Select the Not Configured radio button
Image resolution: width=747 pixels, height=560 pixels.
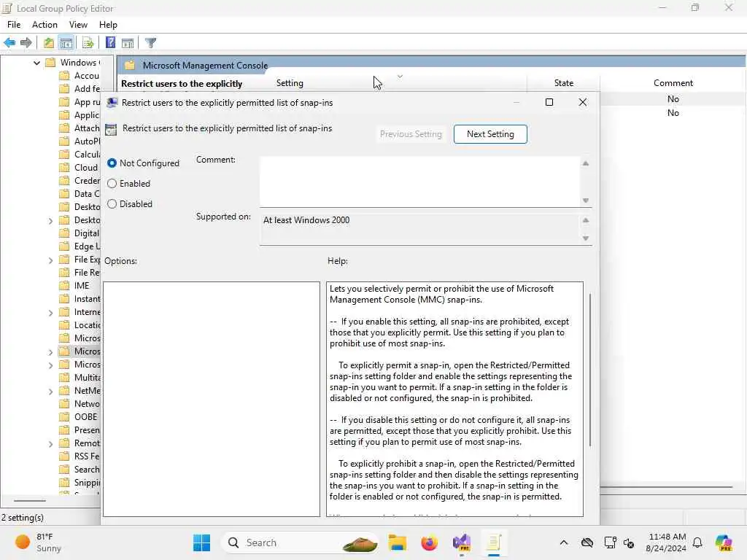click(112, 163)
